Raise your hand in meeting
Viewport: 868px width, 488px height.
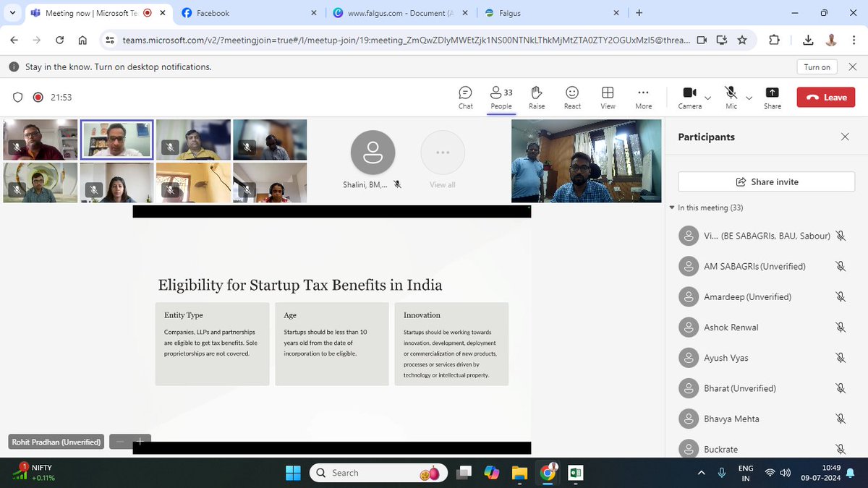tap(537, 98)
